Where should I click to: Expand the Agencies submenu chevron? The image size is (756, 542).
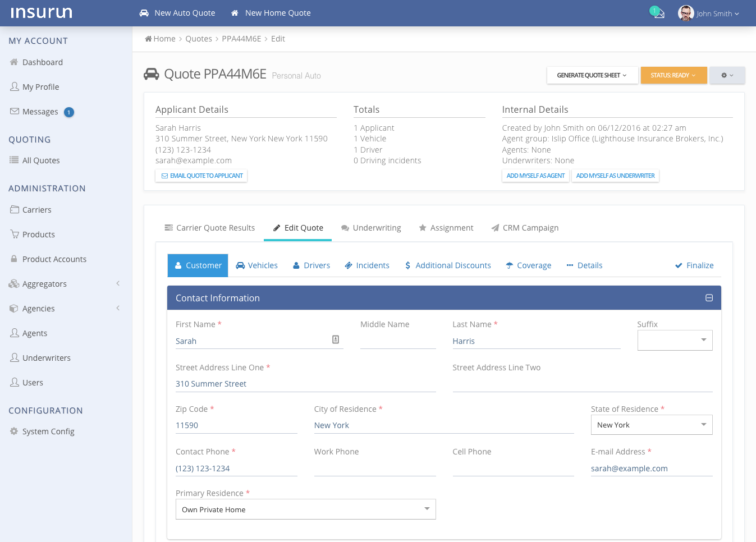click(x=118, y=308)
